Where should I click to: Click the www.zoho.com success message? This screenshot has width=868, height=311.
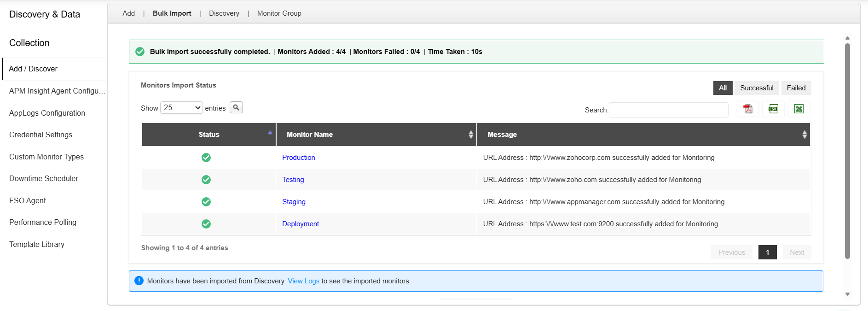[592, 180]
